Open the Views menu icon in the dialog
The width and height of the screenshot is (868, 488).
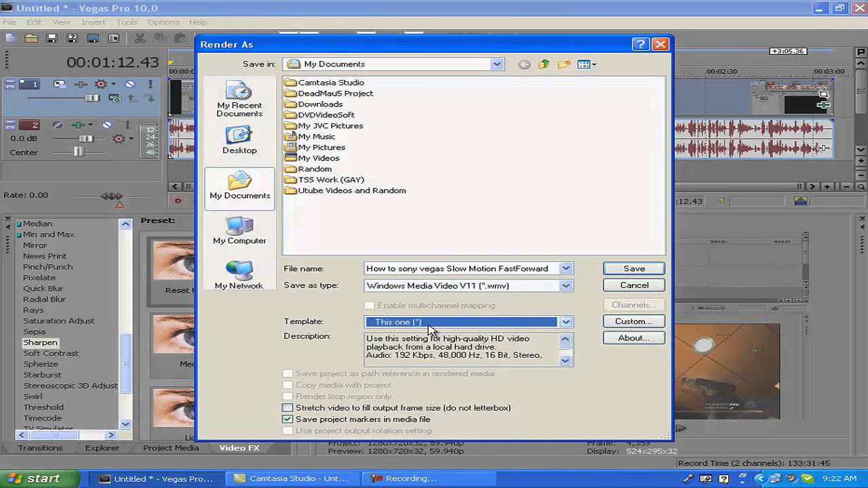[587, 64]
